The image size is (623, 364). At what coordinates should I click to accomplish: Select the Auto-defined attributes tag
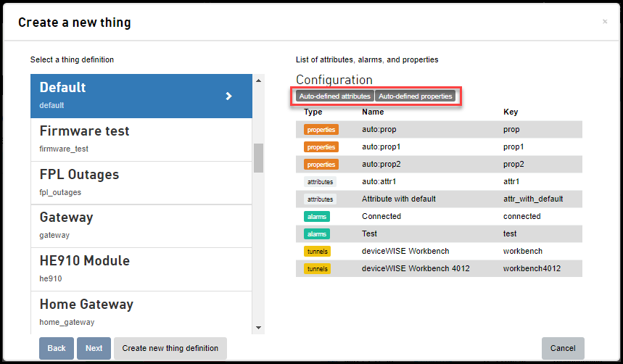click(334, 96)
